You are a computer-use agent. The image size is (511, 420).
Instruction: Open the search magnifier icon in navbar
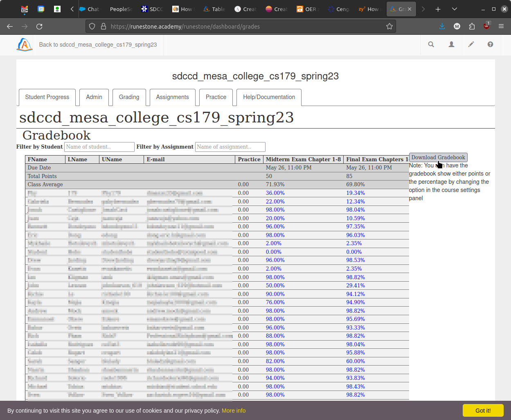coord(431,45)
